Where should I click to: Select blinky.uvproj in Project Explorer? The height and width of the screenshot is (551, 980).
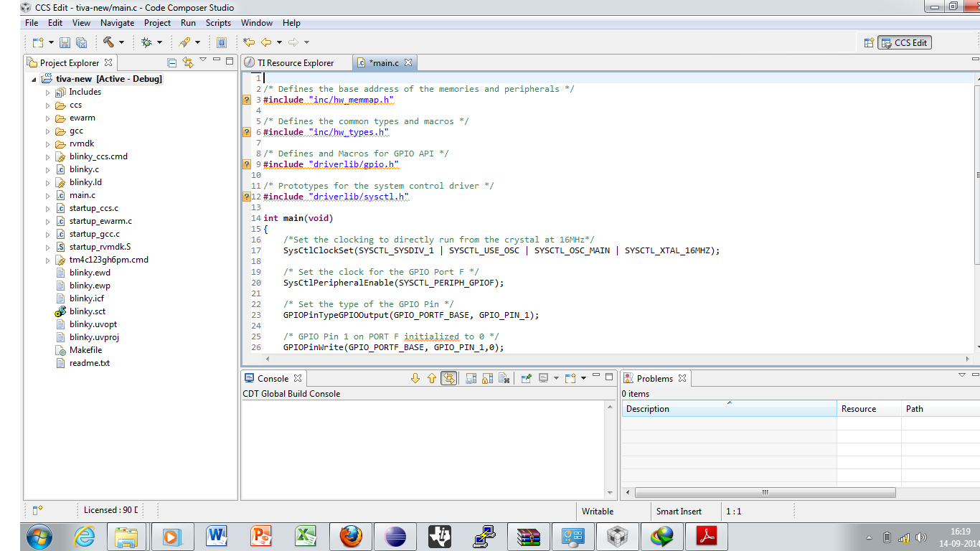coord(94,337)
